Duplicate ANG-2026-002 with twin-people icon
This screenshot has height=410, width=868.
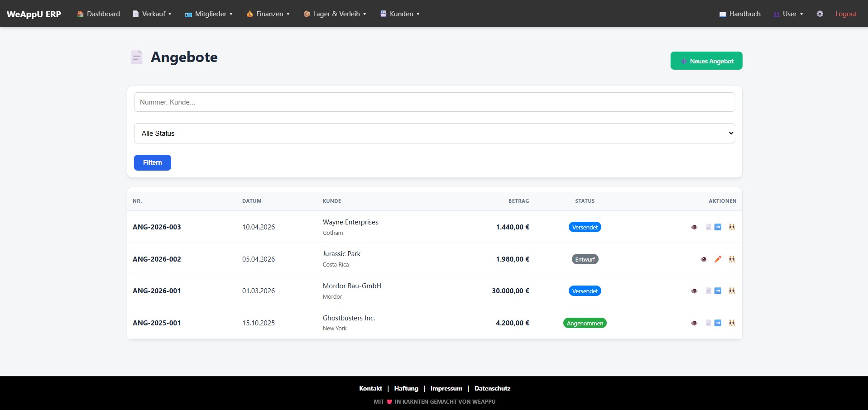732,259
